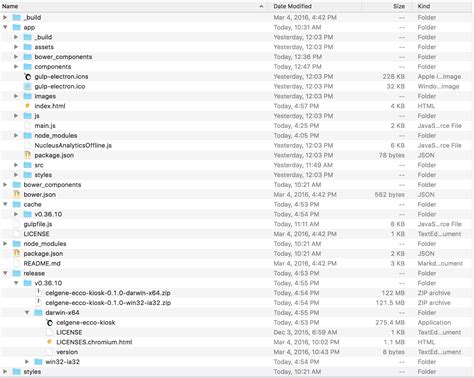
Task: Select the top-level LICENSE file name
Action: pyautogui.click(x=36, y=234)
